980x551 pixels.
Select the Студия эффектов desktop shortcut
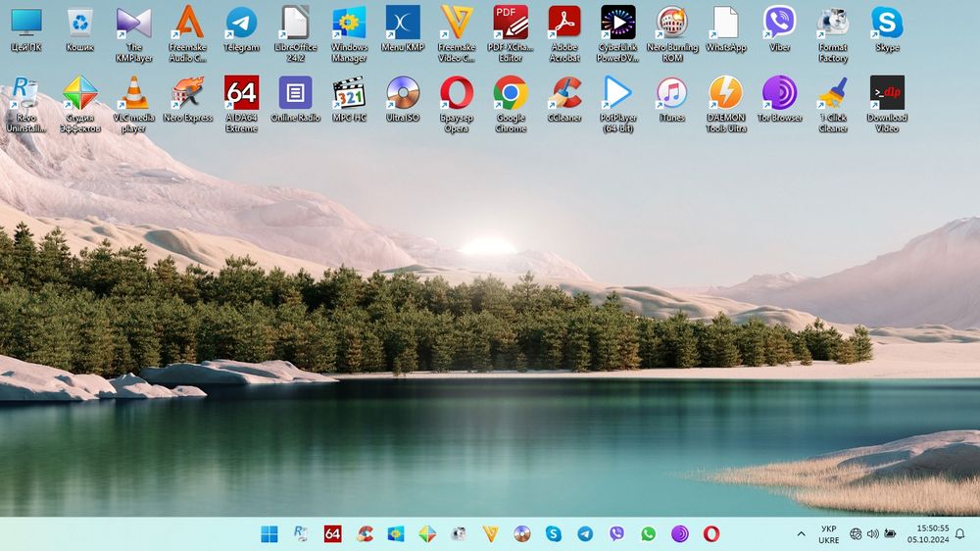coord(80,105)
